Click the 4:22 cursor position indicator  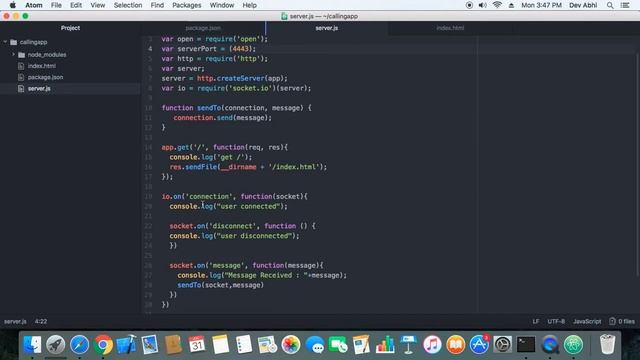(41, 322)
